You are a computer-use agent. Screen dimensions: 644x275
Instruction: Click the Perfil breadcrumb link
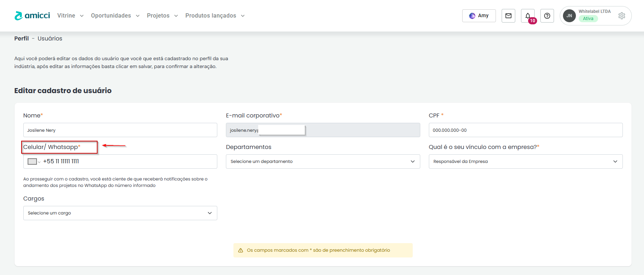point(22,39)
